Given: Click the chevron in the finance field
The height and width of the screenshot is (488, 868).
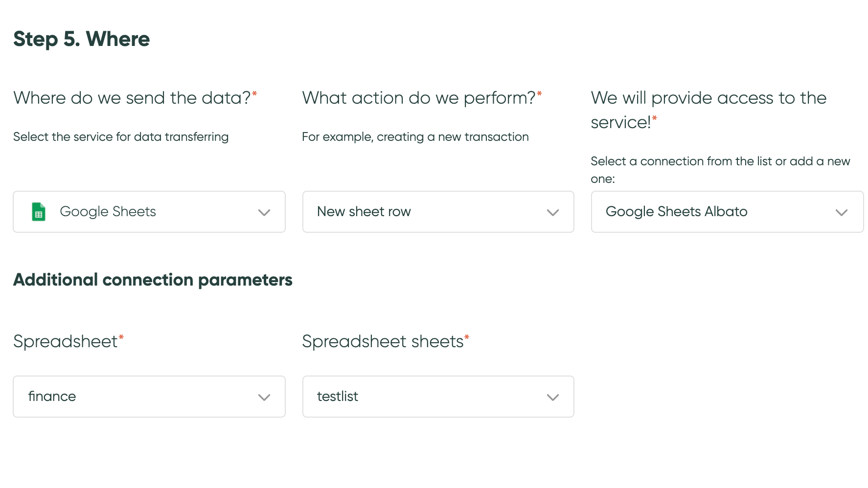Looking at the screenshot, I should pyautogui.click(x=264, y=398).
